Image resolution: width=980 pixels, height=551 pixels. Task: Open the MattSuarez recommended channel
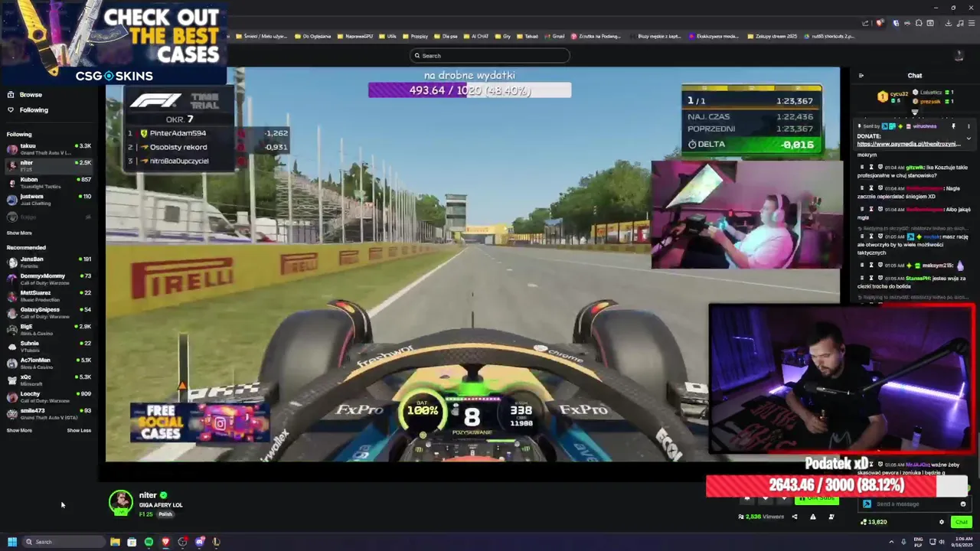point(48,295)
